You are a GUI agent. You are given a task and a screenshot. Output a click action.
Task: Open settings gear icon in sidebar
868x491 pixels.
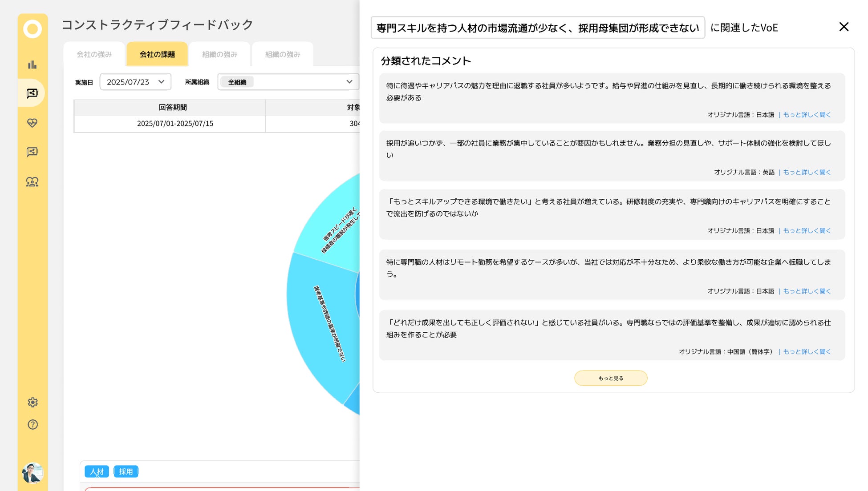pyautogui.click(x=32, y=402)
